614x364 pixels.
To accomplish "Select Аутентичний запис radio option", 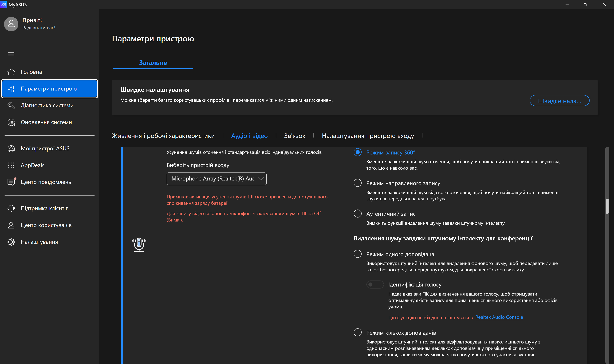I will pos(357,214).
